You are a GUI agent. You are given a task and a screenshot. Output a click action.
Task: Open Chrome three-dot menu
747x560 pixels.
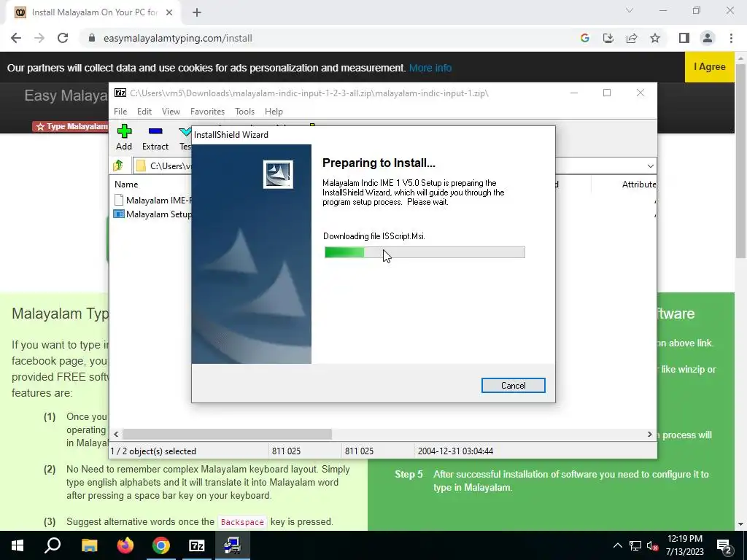coord(731,38)
